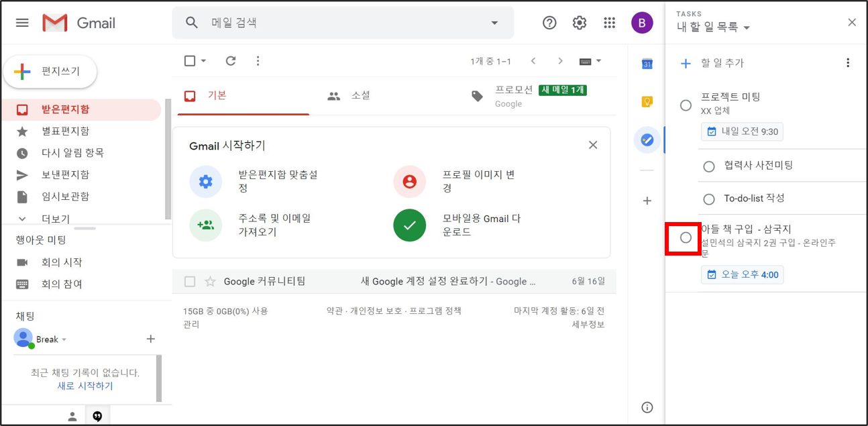Click 회의 시작
868x426 pixels.
click(62, 262)
